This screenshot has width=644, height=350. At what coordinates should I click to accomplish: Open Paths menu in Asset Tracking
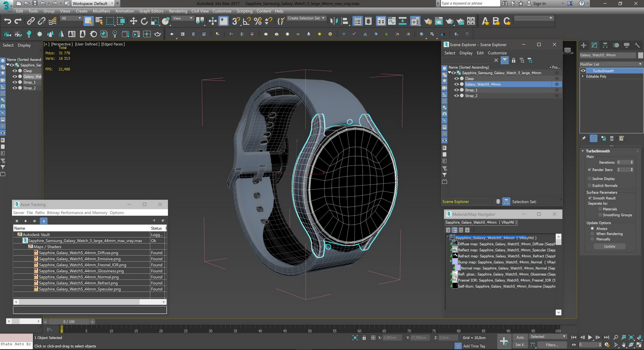[40, 213]
